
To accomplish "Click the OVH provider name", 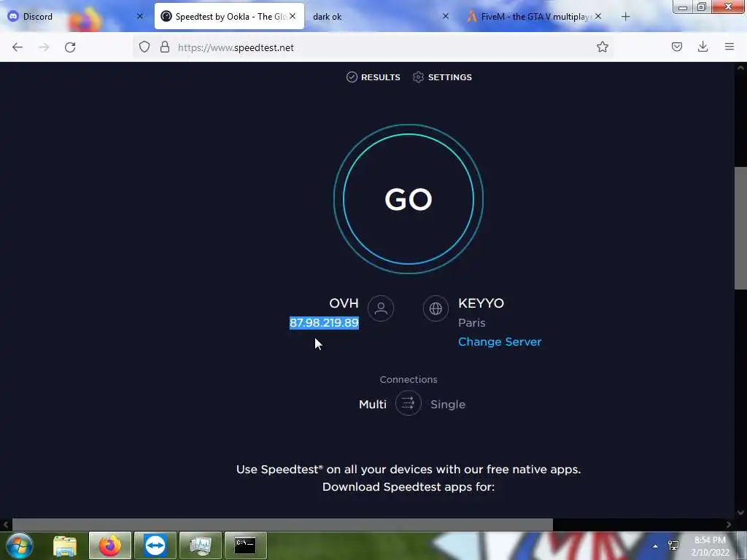I will pos(344,303).
